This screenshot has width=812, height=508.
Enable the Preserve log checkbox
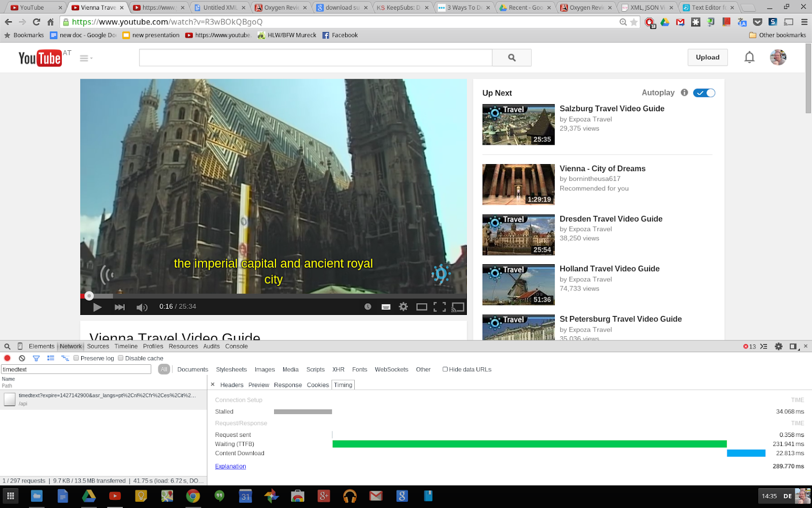[x=76, y=358]
